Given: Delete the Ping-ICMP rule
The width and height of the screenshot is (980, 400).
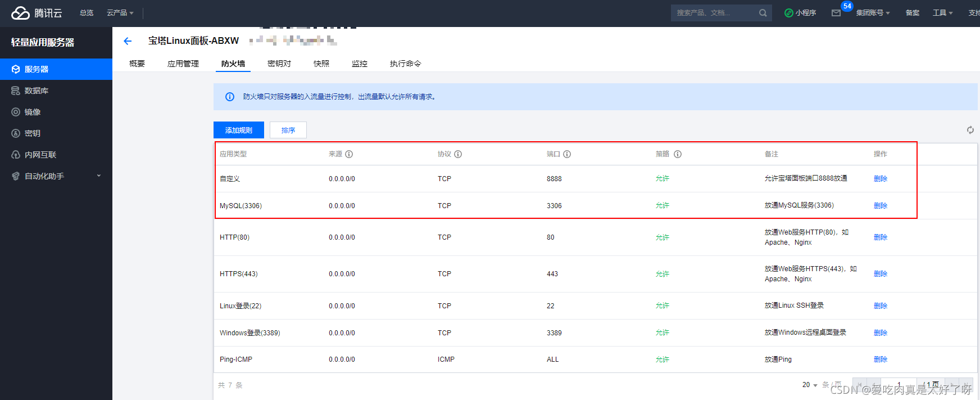Looking at the screenshot, I should coord(881,359).
